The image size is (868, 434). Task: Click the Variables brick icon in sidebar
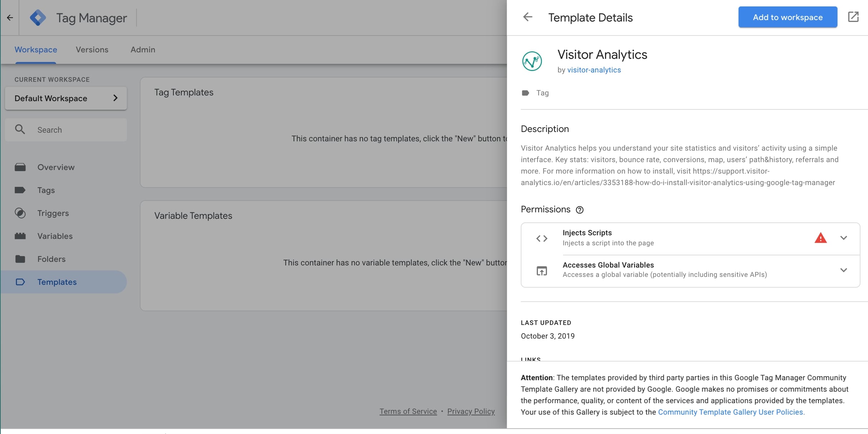20,236
